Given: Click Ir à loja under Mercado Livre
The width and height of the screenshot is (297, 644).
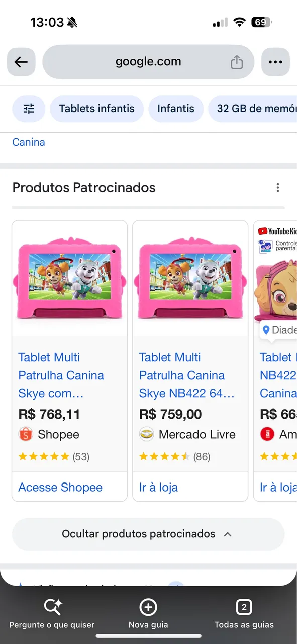Looking at the screenshot, I should [158, 487].
